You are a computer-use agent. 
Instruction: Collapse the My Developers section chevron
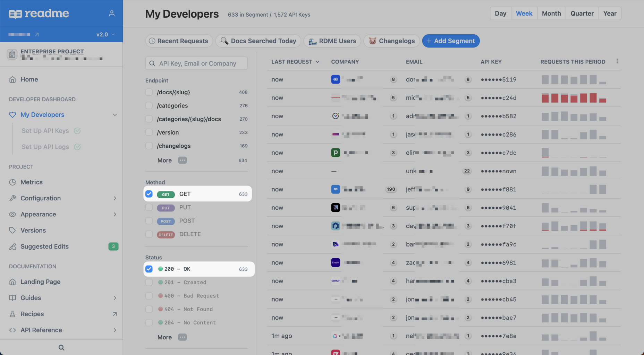tap(115, 115)
